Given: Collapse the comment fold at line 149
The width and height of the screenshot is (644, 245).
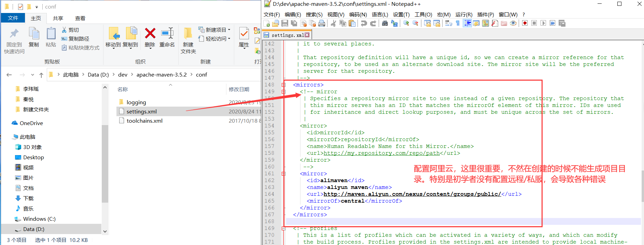Looking at the screenshot, I should click(x=283, y=92).
